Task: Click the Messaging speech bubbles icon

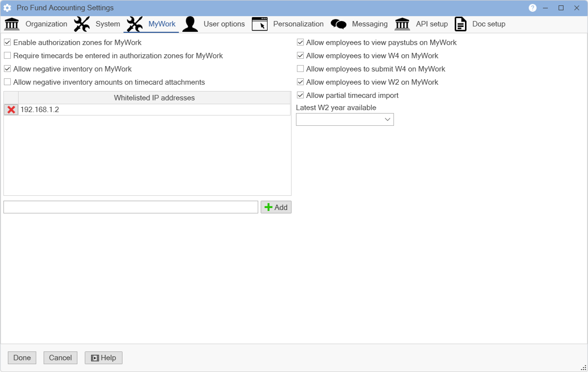Action: pyautogui.click(x=338, y=24)
